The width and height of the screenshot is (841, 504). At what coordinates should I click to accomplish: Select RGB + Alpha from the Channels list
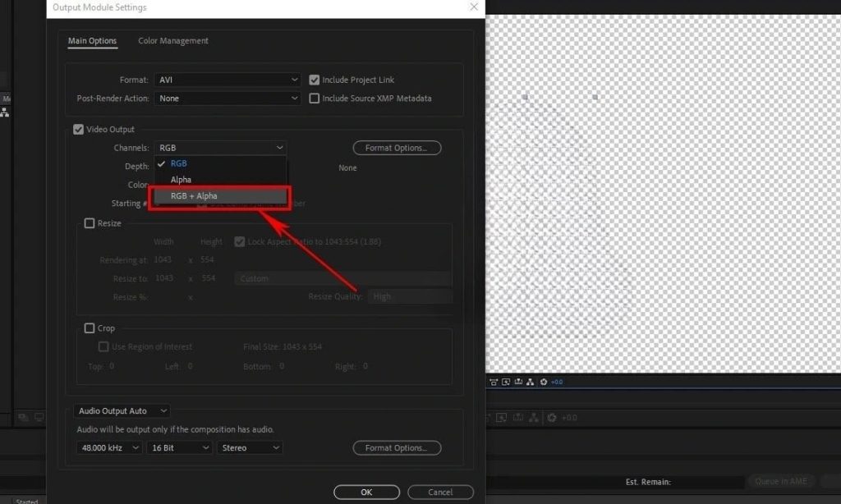pyautogui.click(x=193, y=196)
